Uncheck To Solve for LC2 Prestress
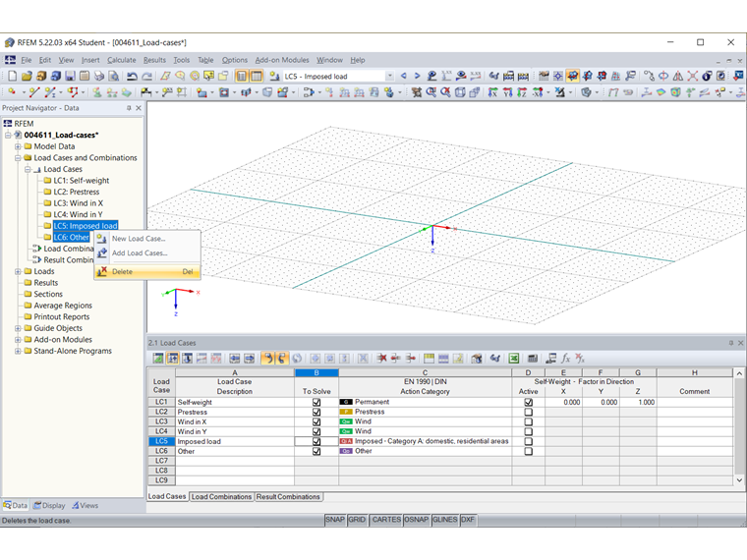 [316, 412]
